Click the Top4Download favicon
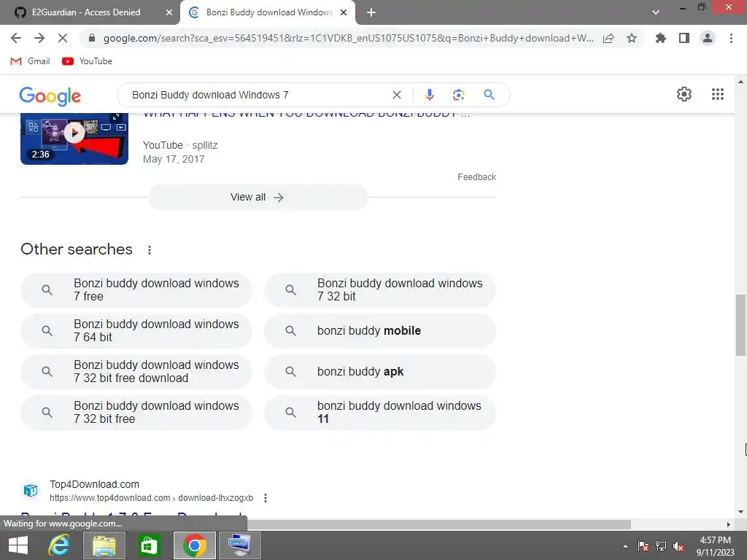The width and height of the screenshot is (747, 560). point(31,490)
